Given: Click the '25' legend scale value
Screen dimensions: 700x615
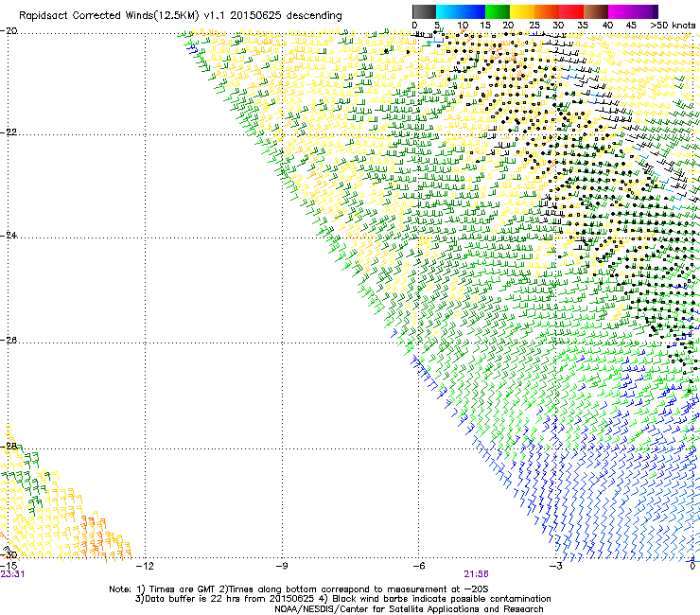Looking at the screenshot, I should click(x=534, y=26).
